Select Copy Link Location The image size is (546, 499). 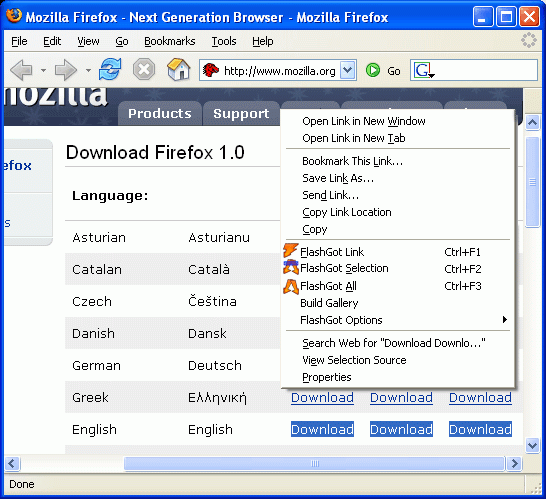[x=398, y=212]
